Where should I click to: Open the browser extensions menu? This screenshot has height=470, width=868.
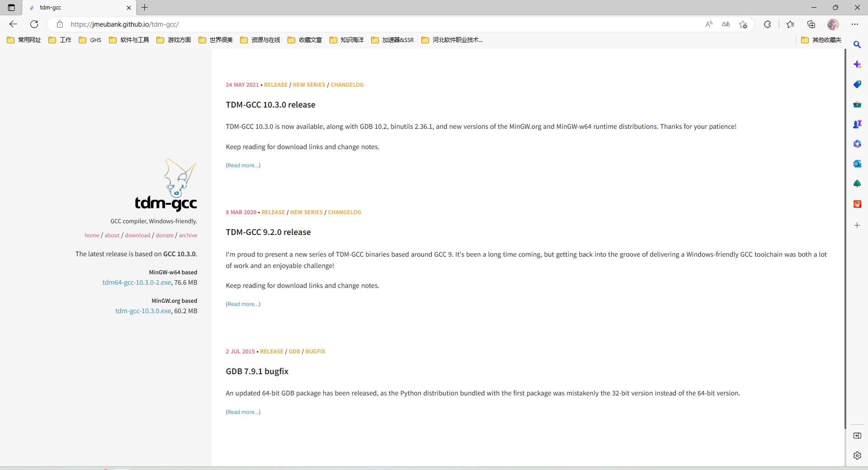(x=767, y=24)
